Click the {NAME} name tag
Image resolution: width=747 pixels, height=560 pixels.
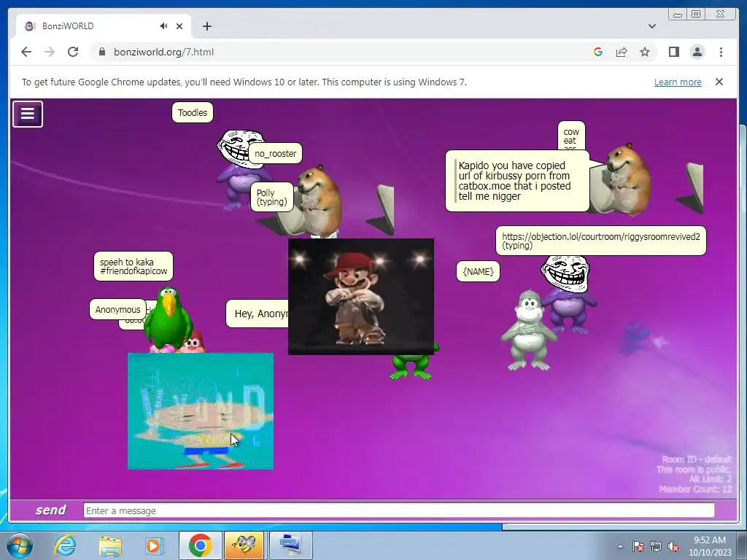pos(478,271)
